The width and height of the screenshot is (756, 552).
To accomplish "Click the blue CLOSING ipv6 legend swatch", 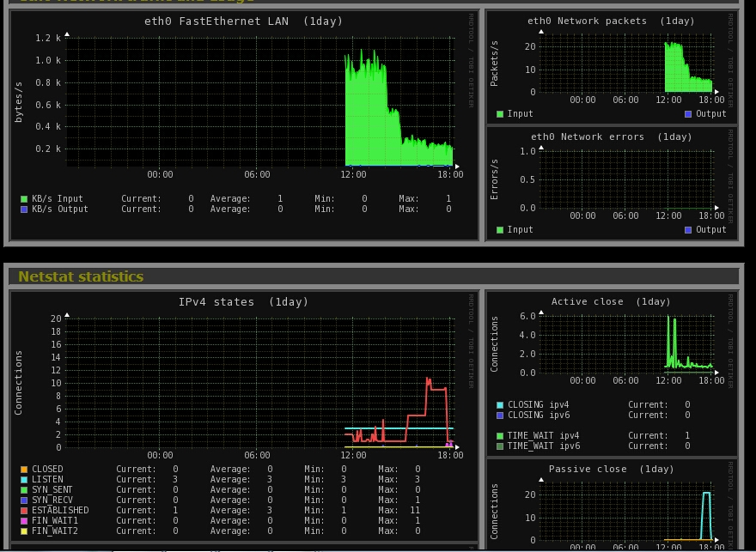I will pos(500,416).
